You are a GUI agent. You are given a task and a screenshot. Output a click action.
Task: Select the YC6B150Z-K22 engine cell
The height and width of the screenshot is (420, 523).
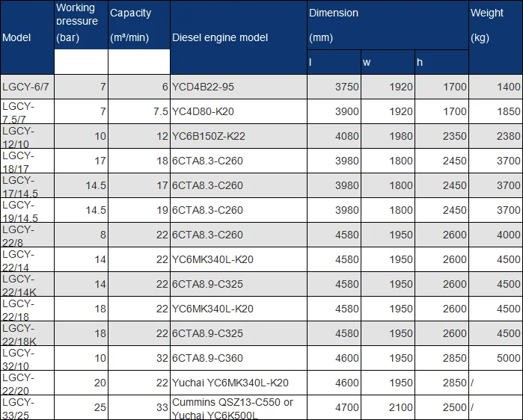pos(208,136)
